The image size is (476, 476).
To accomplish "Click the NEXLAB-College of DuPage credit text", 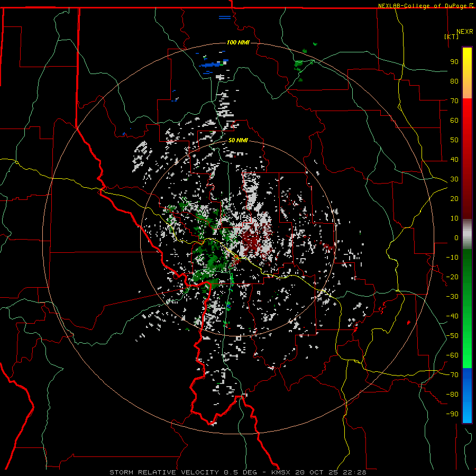I will tap(423, 6).
